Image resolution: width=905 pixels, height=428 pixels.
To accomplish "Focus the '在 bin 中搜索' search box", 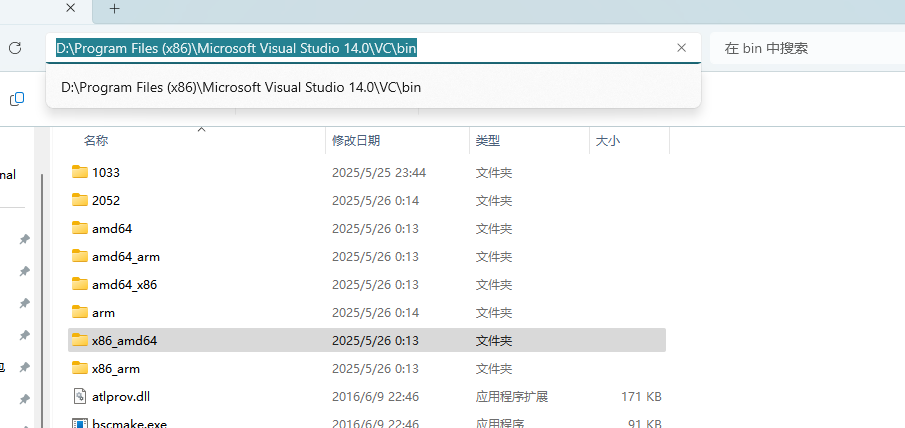I will (807, 48).
